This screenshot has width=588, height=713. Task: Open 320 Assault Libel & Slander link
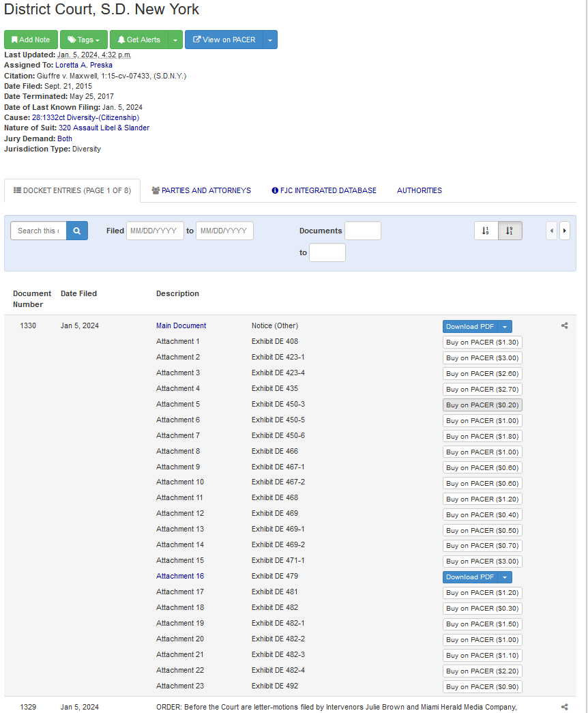tap(104, 128)
